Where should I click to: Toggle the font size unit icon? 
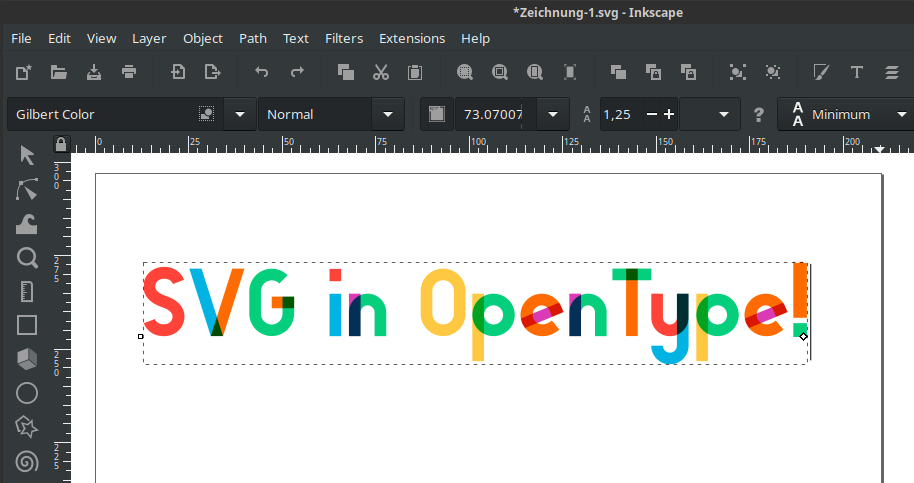pyautogui.click(x=437, y=114)
